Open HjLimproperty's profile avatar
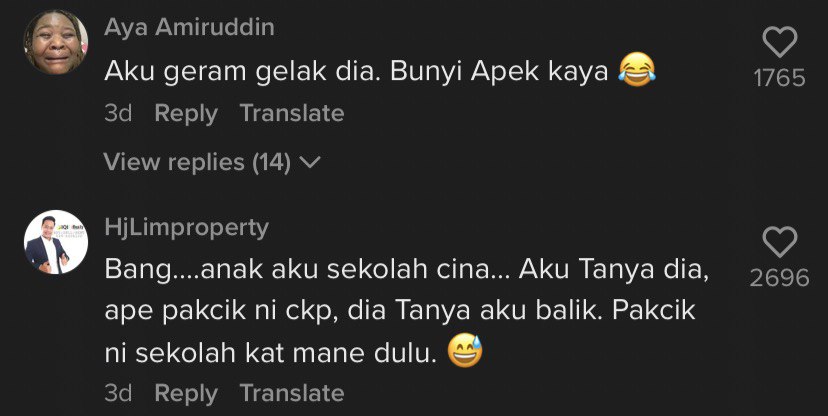Image resolution: width=828 pixels, height=416 pixels. pos(56,242)
